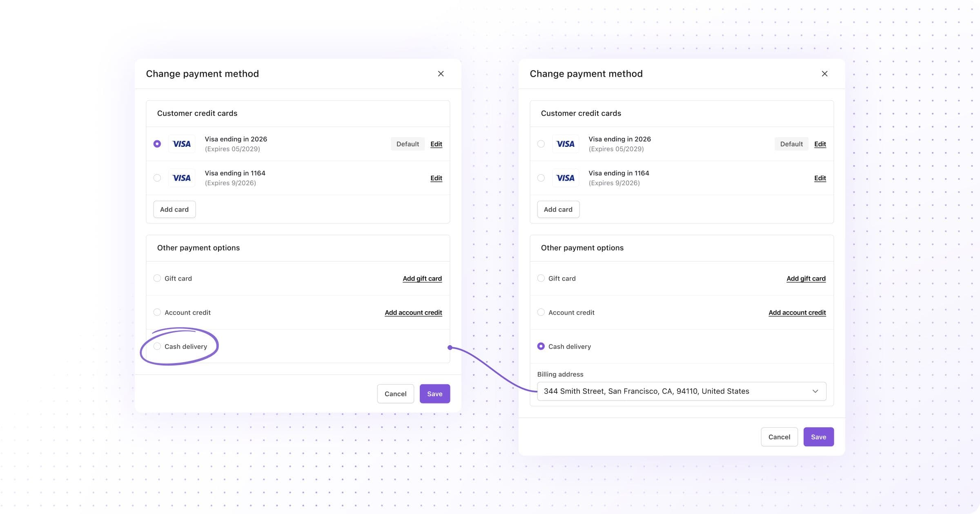This screenshot has width=980, height=514.
Task: Click the billing address dropdown chevron arrow
Action: pos(815,391)
